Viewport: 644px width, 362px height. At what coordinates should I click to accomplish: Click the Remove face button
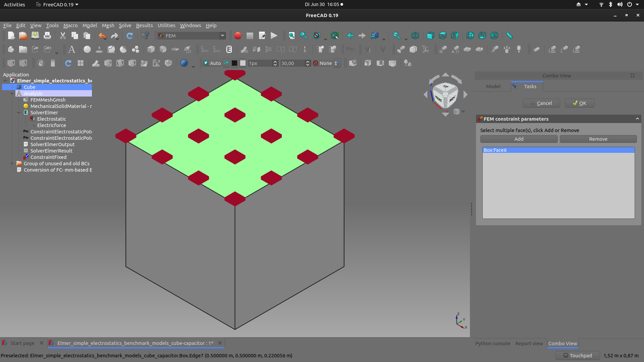tap(598, 139)
